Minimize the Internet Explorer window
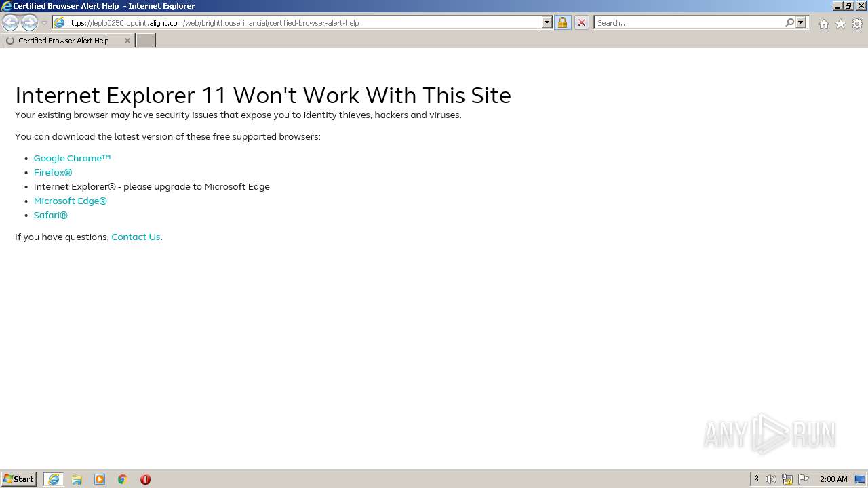868x488 pixels. pyautogui.click(x=836, y=6)
